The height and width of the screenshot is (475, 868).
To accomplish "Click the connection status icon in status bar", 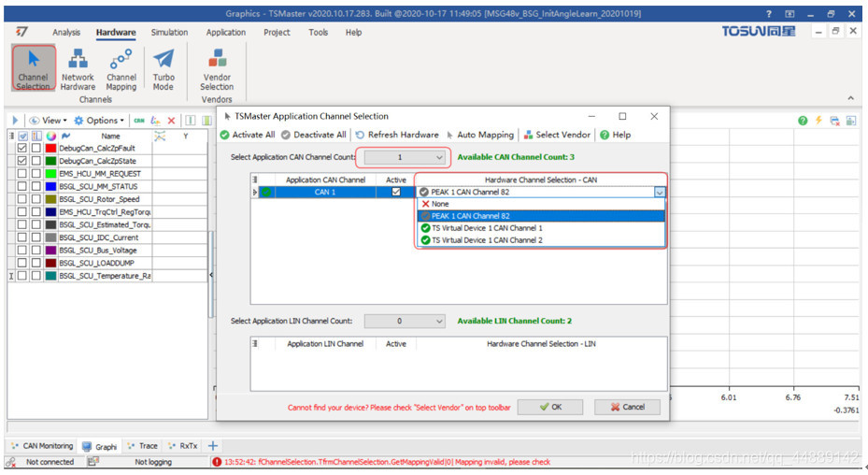I will (x=10, y=462).
